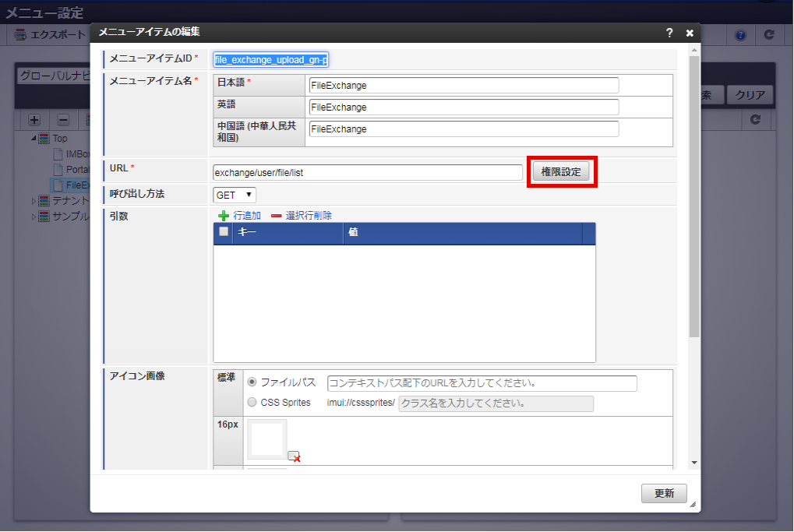Click the scrollbar up arrow

pos(694,50)
